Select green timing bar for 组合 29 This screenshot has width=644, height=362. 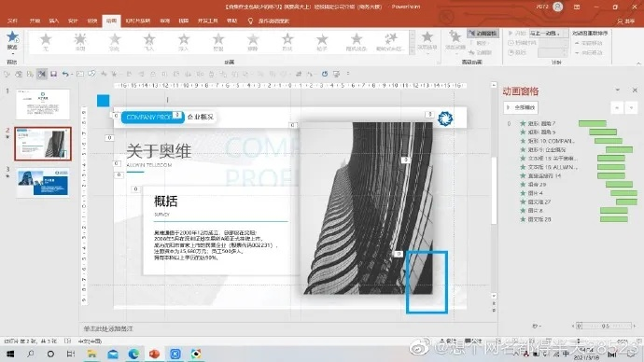click(x=619, y=185)
